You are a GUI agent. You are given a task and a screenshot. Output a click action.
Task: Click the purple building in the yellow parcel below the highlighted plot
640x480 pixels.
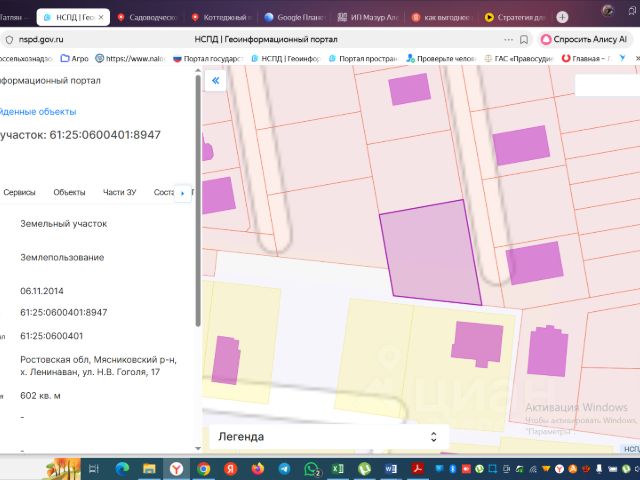(x=477, y=344)
